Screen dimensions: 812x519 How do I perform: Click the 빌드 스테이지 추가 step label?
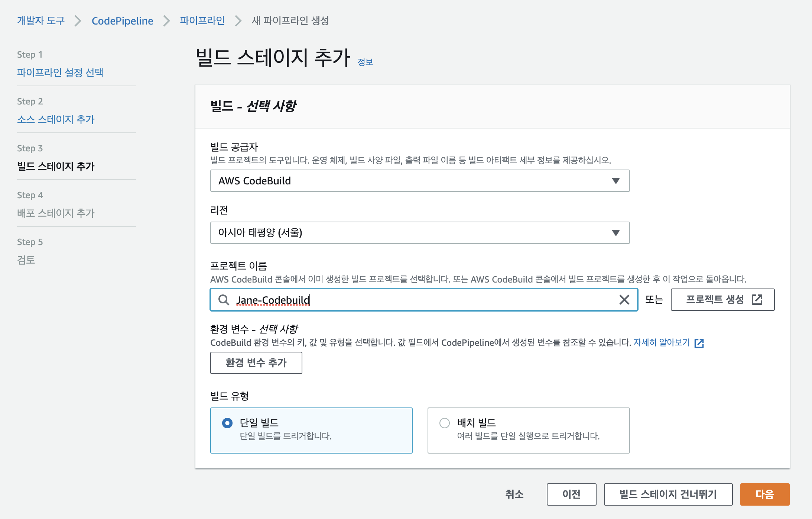pyautogui.click(x=56, y=166)
